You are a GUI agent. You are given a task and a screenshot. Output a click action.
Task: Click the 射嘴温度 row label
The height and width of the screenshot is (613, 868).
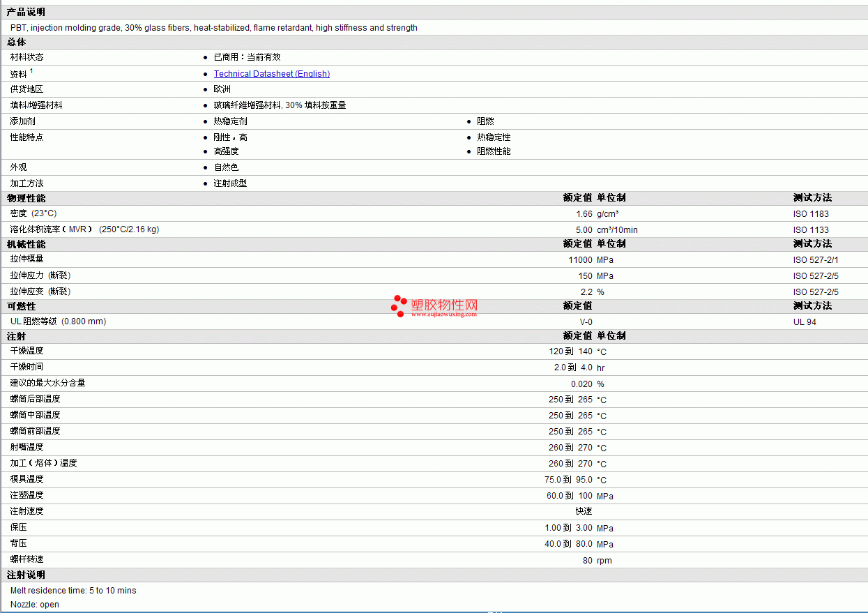pos(26,447)
